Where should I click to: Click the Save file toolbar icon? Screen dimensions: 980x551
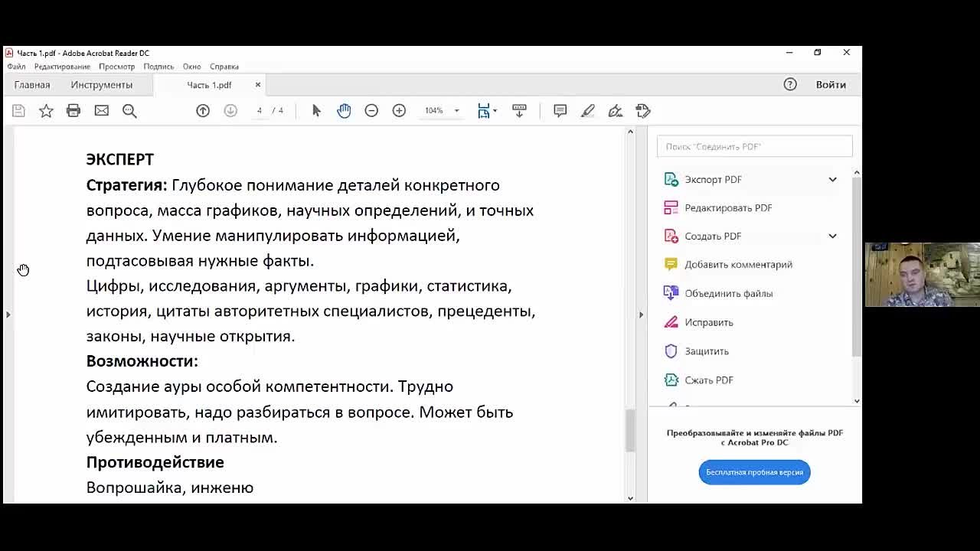pyautogui.click(x=18, y=111)
